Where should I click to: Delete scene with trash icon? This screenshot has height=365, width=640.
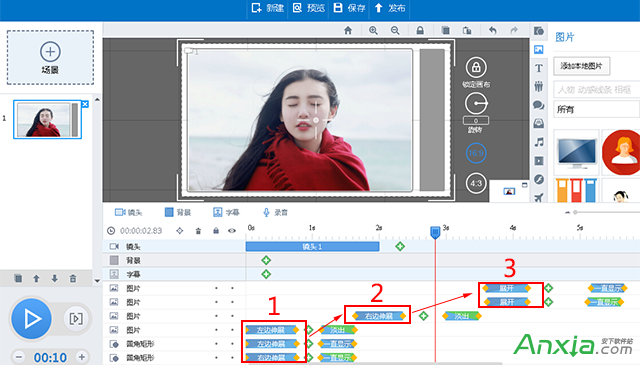tap(73, 278)
